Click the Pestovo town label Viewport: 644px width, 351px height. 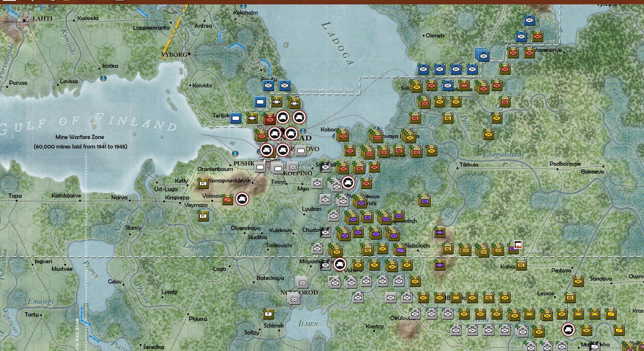pyautogui.click(x=561, y=271)
